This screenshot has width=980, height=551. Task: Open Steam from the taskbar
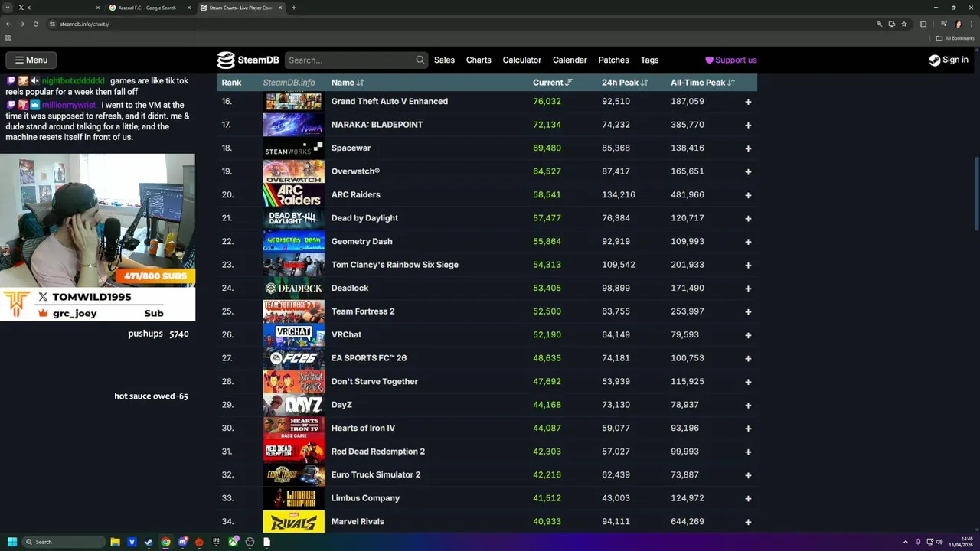pos(149,542)
